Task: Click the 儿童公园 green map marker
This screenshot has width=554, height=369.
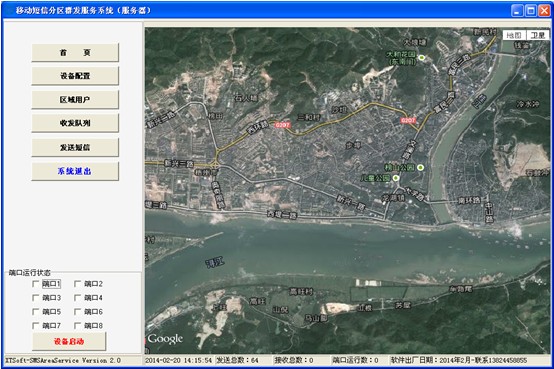Action: [x=396, y=178]
